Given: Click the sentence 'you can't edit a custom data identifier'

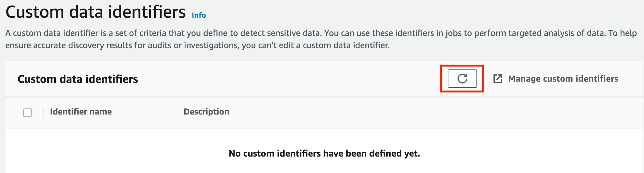Looking at the screenshot, I should [316, 45].
